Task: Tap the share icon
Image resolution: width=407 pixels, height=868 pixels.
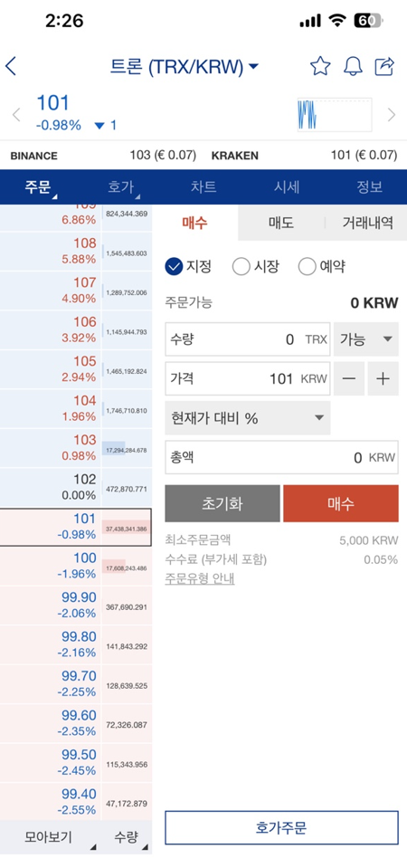Action: pos(385,66)
